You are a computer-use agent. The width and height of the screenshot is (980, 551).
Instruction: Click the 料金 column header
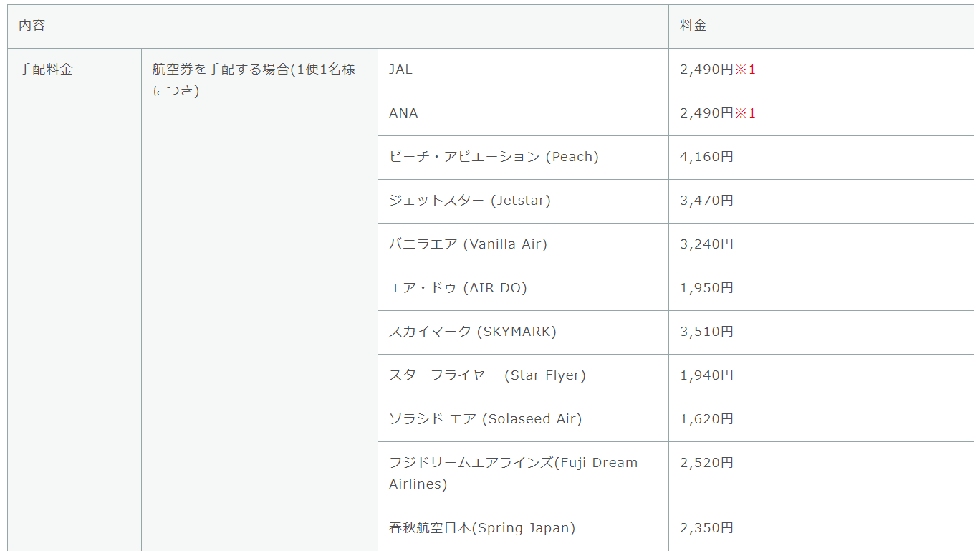pos(693,26)
